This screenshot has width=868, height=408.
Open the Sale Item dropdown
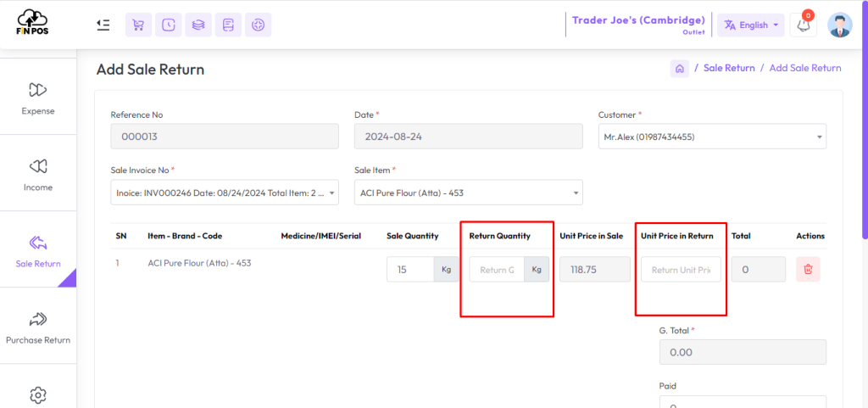coord(468,192)
